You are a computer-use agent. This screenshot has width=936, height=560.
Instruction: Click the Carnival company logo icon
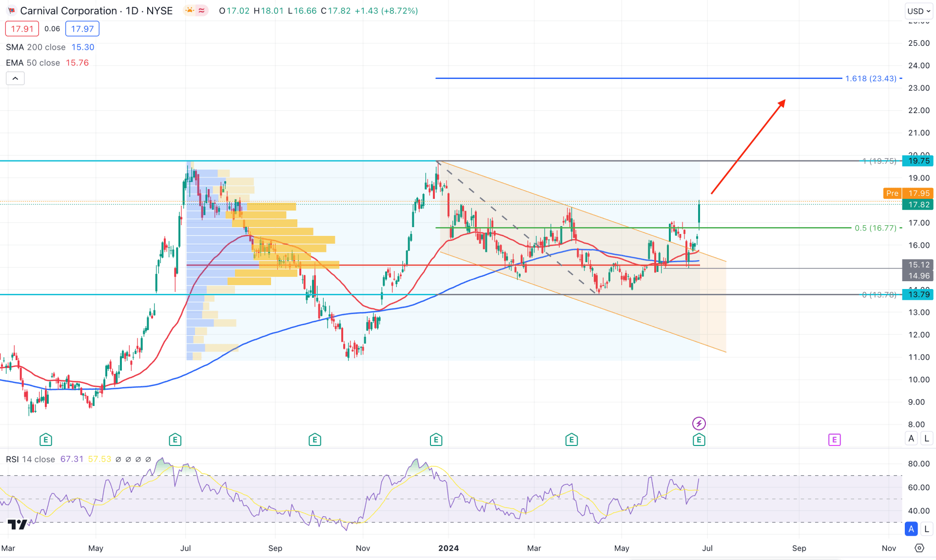(x=12, y=11)
